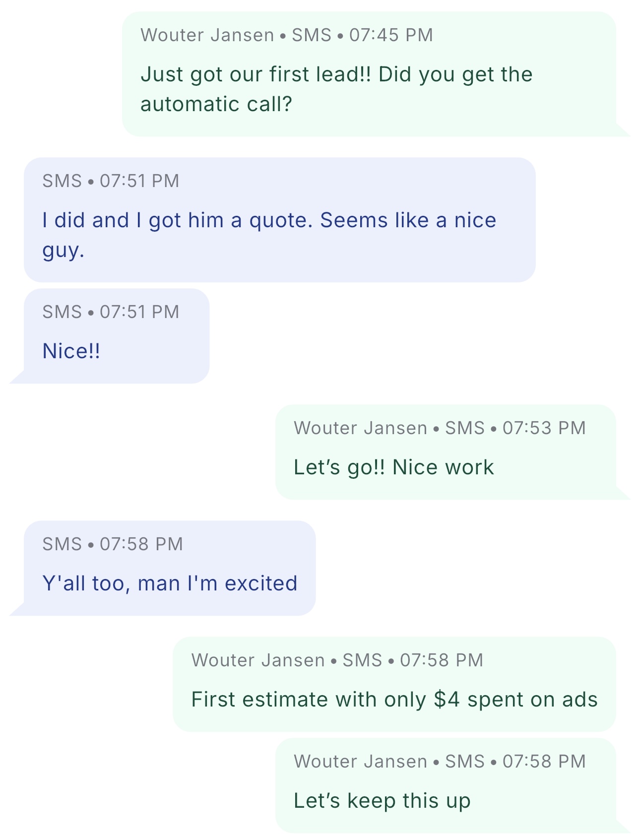Click the "automatic call?" line of the first message
This screenshot has width=640, height=840.
[x=216, y=105]
